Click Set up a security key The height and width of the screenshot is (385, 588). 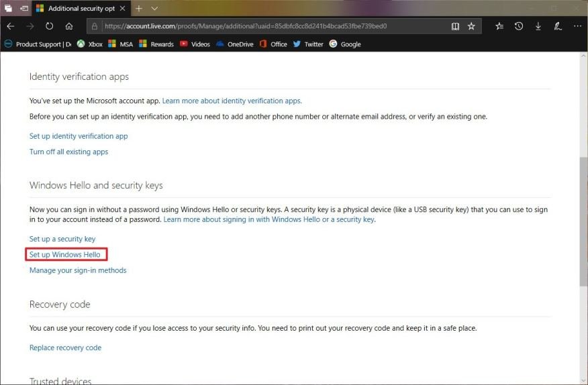62,239
